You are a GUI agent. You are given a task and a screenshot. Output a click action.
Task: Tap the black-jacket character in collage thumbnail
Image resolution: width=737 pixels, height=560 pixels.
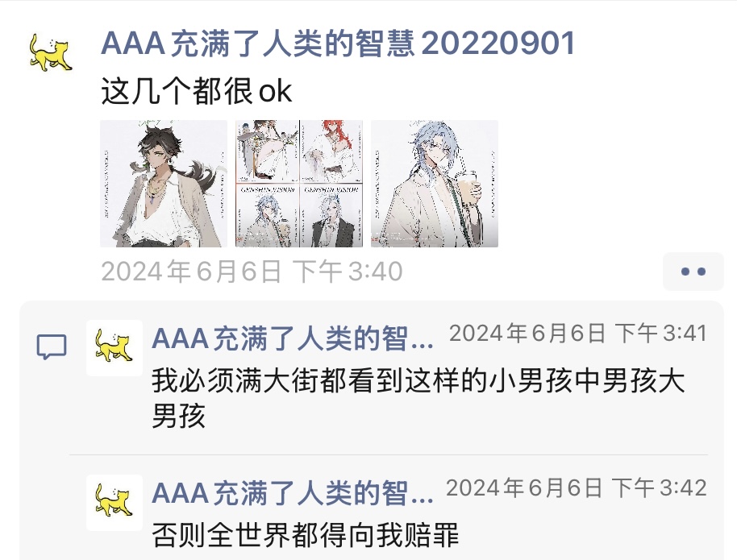[331, 216]
